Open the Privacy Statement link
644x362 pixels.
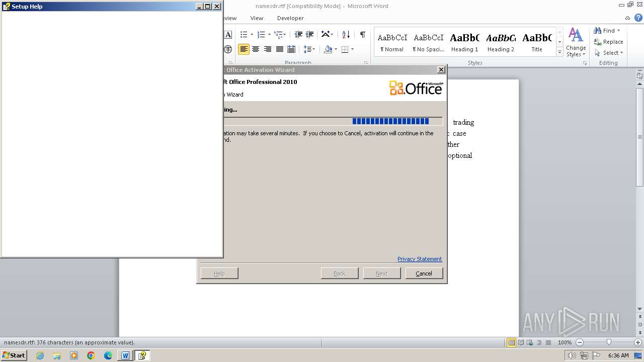tap(420, 259)
